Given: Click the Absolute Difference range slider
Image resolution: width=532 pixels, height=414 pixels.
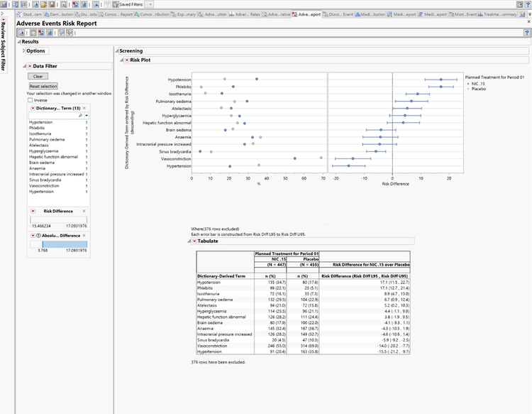Looking at the screenshot, I should pyautogui.click(x=57, y=244).
